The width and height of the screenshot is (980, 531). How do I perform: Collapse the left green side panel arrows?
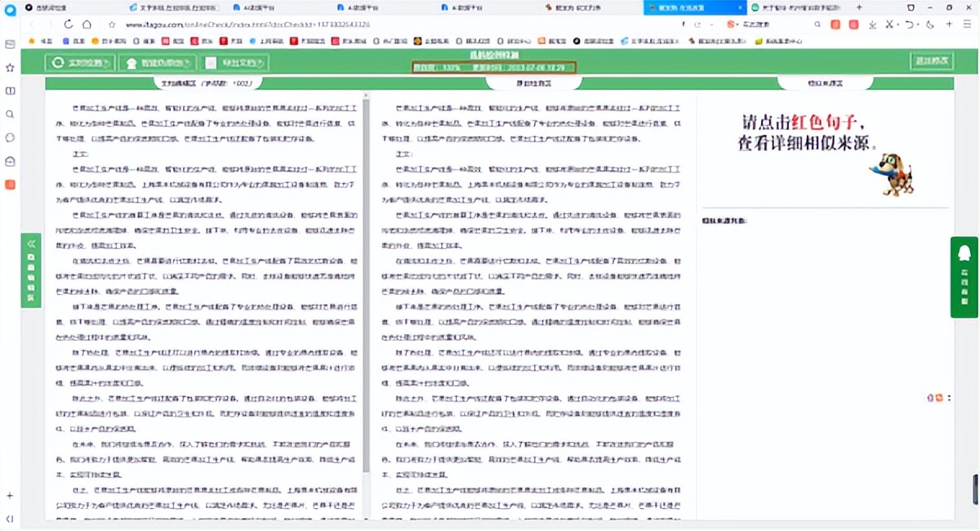tap(31, 243)
